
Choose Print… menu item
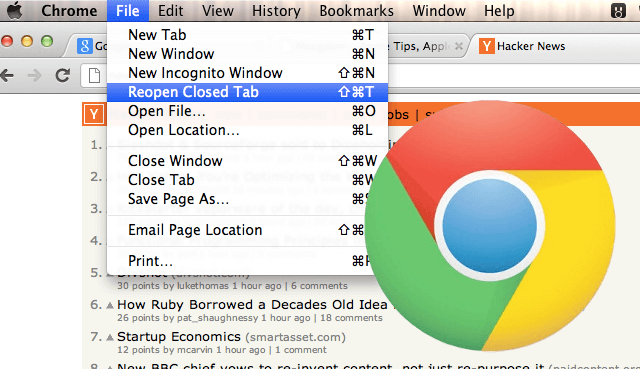pos(239,261)
